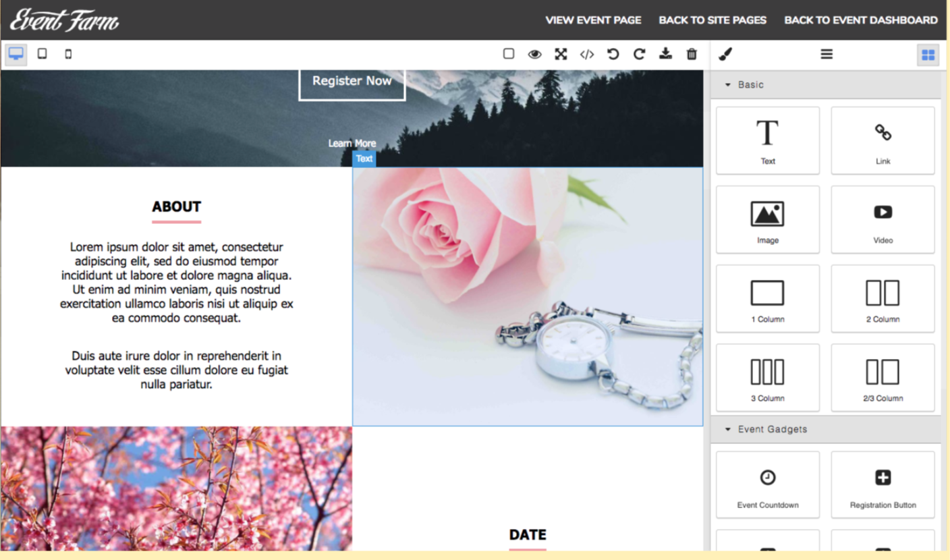Select the Lorem ipsum paragraph

tap(176, 283)
